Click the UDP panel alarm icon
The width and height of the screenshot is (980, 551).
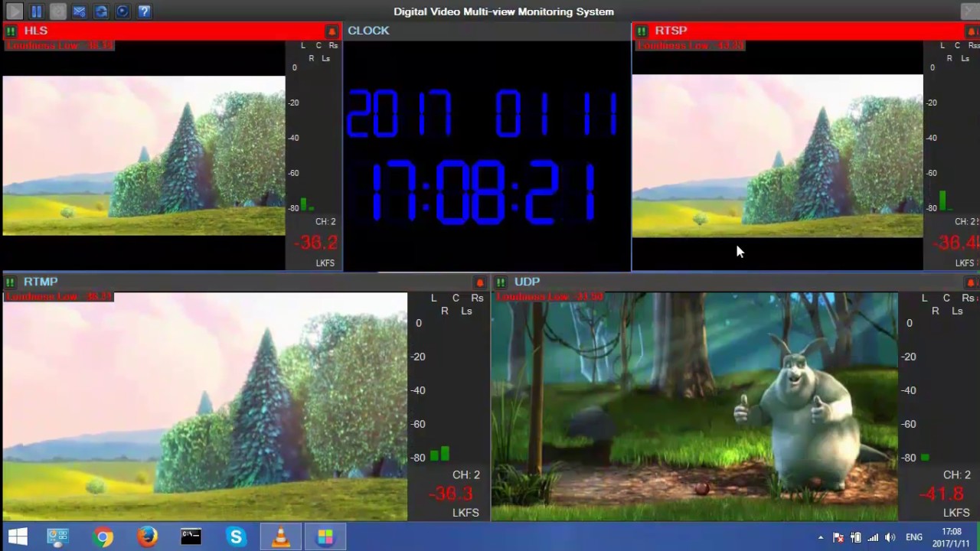point(971,283)
